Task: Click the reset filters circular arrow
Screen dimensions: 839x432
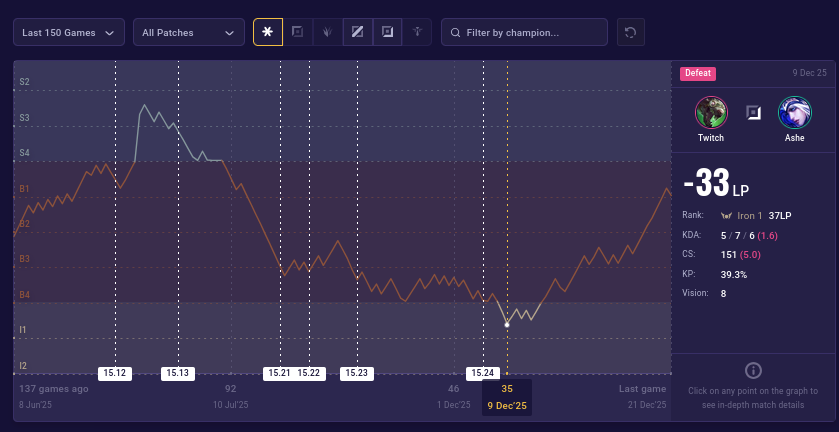Action: coord(630,32)
